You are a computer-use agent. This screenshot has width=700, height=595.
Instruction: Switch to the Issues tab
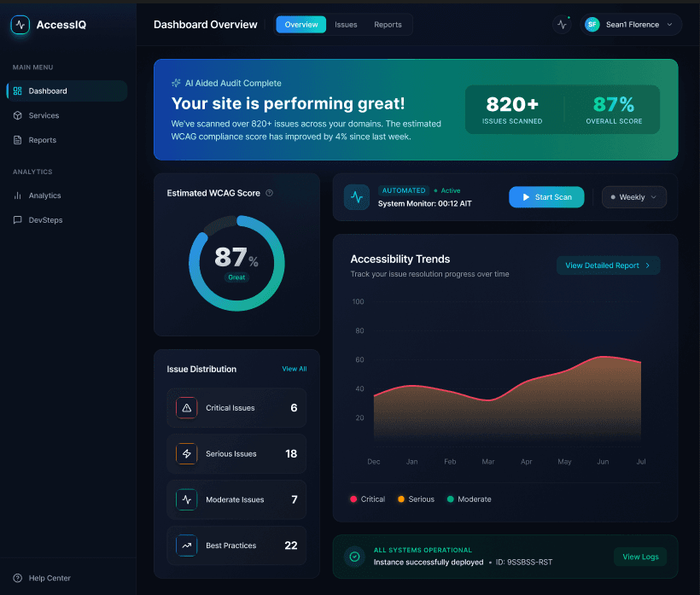pos(346,25)
